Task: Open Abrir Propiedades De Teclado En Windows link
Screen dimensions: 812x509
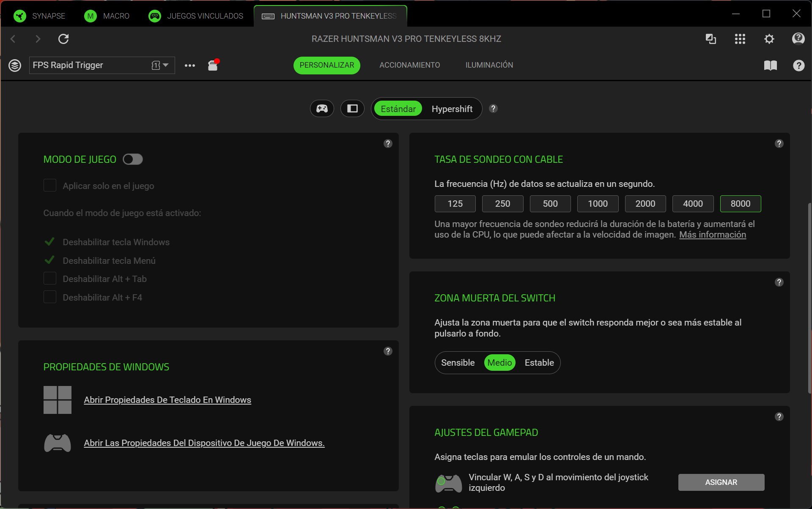Action: [x=167, y=400]
